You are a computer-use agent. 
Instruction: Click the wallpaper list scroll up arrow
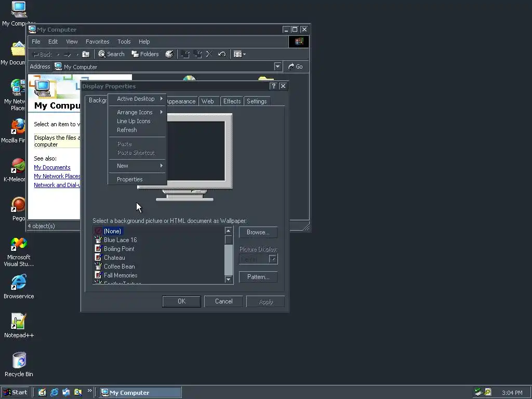[229, 231]
